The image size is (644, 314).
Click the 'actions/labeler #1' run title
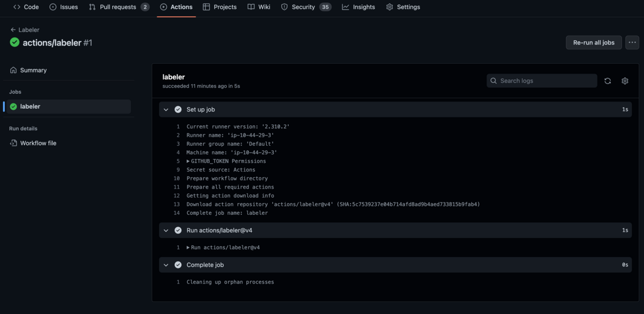point(57,42)
